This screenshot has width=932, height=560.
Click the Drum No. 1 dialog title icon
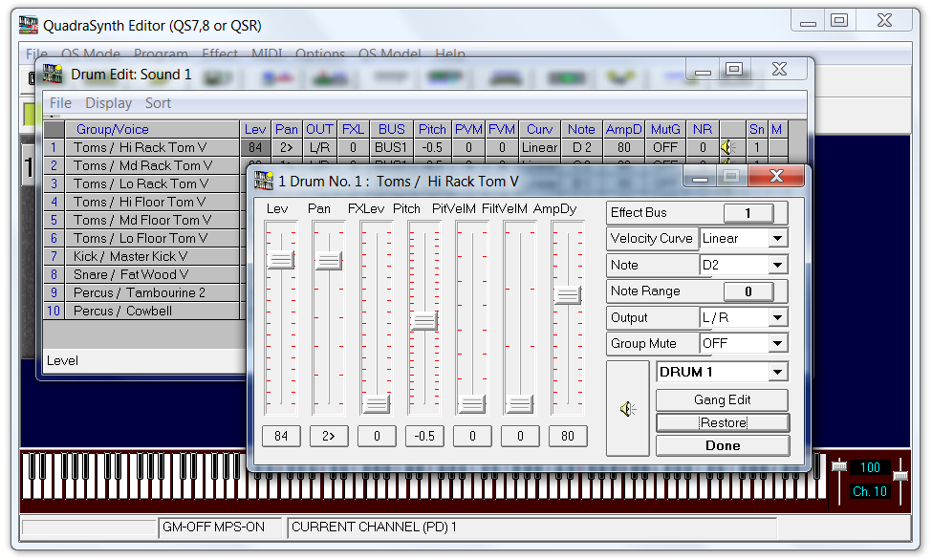(263, 181)
